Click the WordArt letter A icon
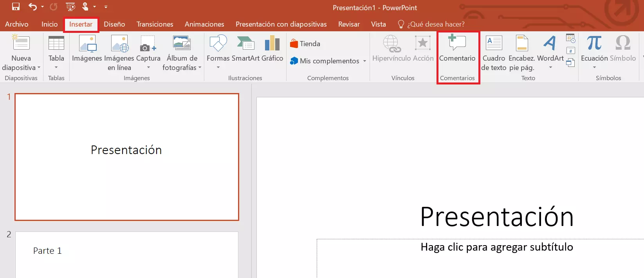Image resolution: width=644 pixels, height=278 pixels. click(550, 43)
